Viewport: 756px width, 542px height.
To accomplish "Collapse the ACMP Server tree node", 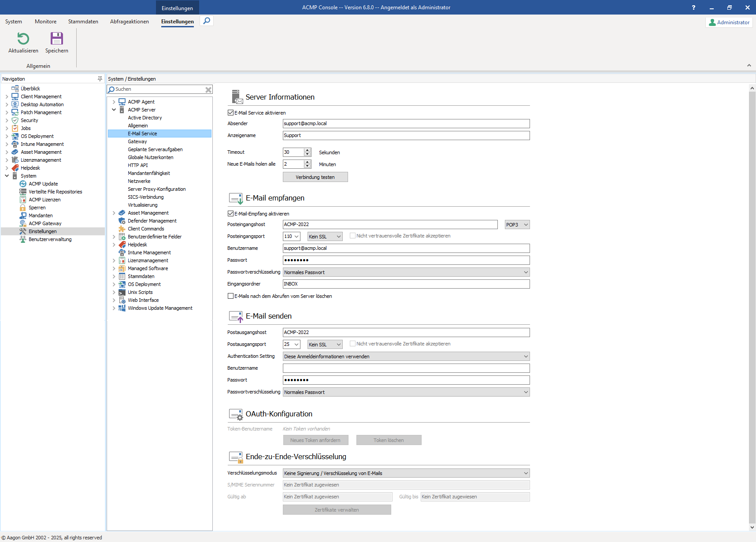I will [114, 110].
